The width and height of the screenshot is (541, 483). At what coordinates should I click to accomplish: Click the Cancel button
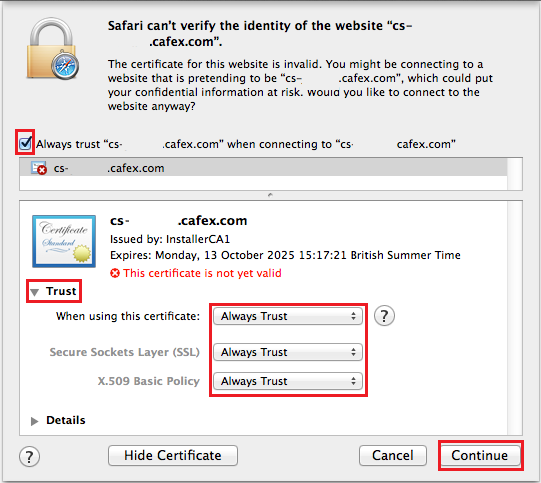click(x=393, y=455)
